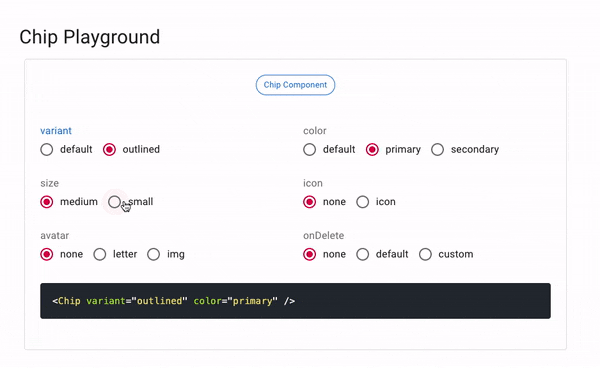Select the default variant radio button
Screen dimensions: 600x368
[x=47, y=149]
